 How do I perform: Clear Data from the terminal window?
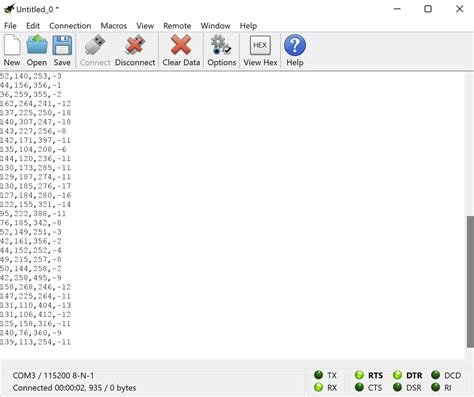pyautogui.click(x=181, y=50)
